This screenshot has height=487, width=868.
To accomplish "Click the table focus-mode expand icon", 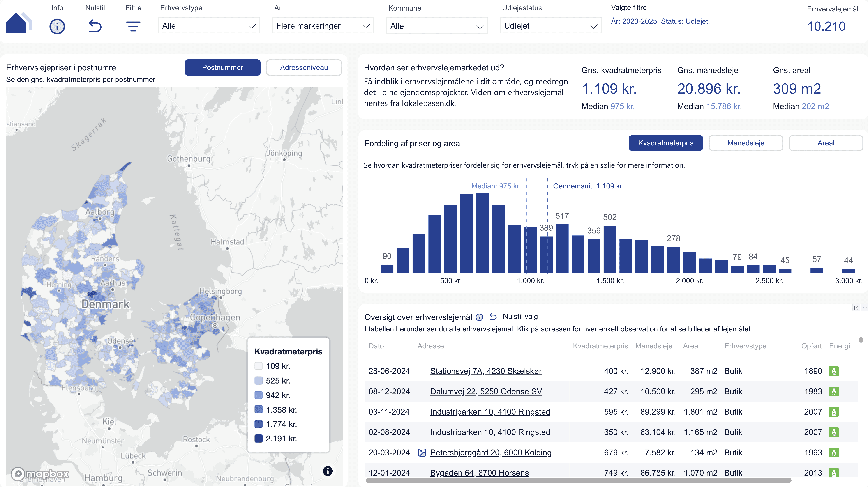I will (856, 308).
